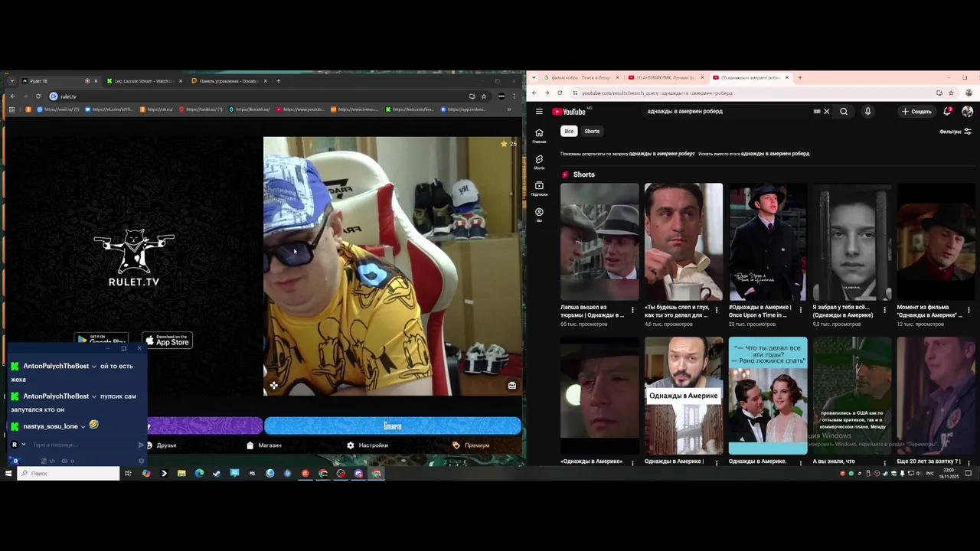980x551 pixels.
Task: Open options for 'Я забрал у тебя всё' short
Action: tap(885, 310)
